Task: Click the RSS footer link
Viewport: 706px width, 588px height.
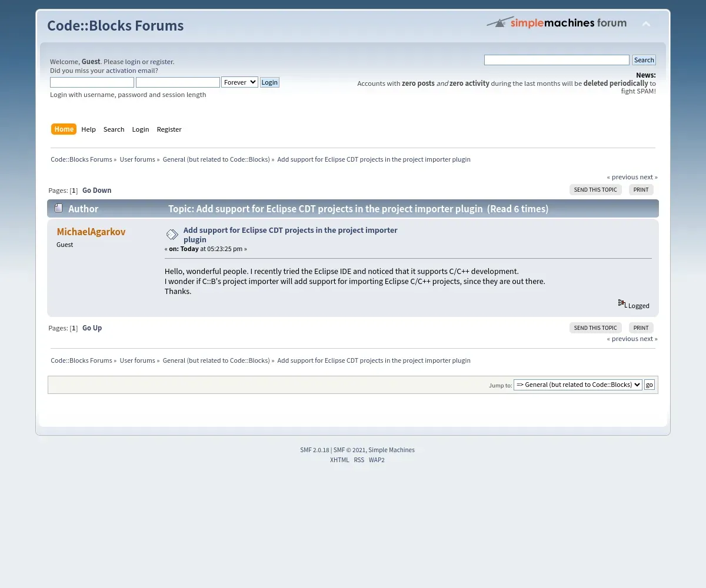Action: [359, 460]
